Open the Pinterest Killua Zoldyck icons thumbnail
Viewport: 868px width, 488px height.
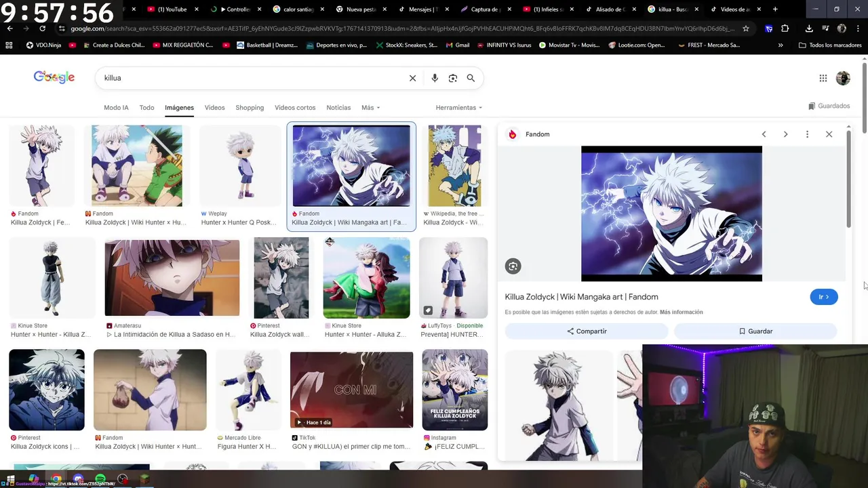pos(47,390)
